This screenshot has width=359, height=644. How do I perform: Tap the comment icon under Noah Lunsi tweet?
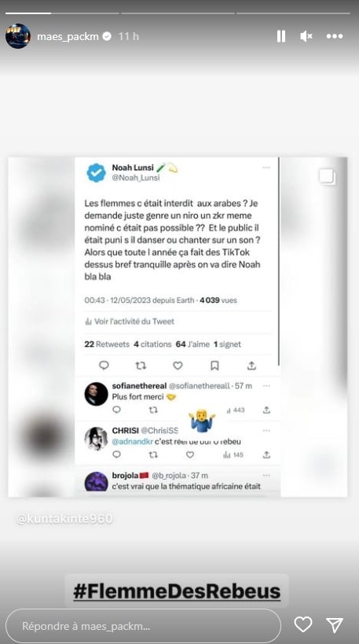[x=104, y=365]
